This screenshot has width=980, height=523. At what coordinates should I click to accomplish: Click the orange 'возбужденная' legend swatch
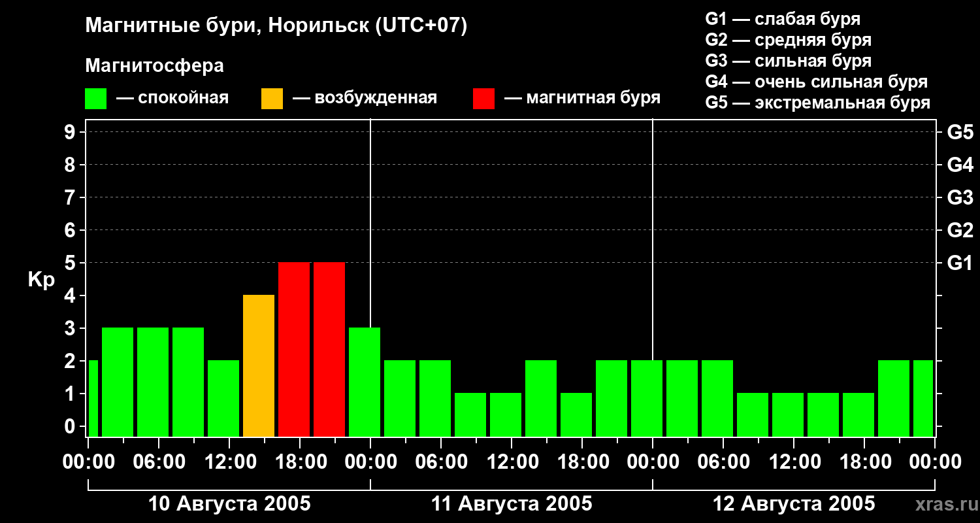(x=272, y=99)
